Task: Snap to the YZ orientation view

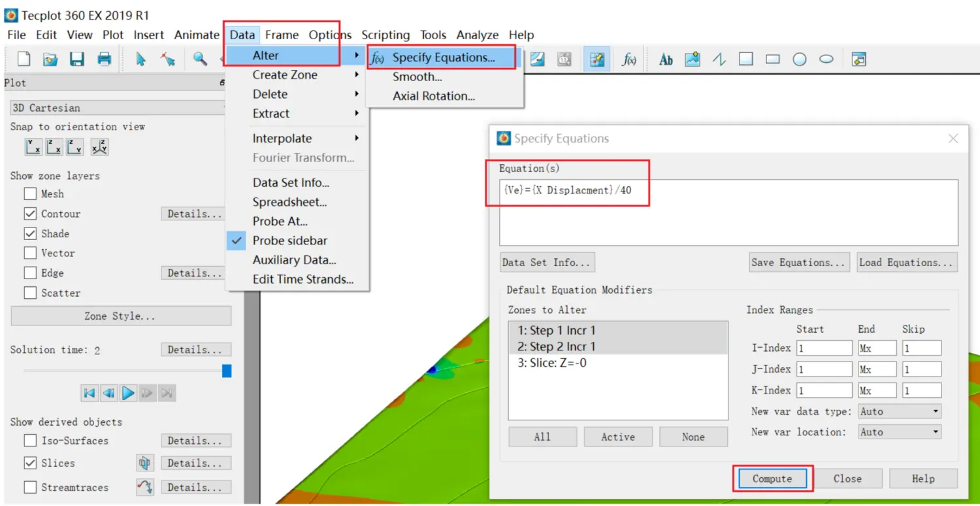Action: tap(75, 147)
